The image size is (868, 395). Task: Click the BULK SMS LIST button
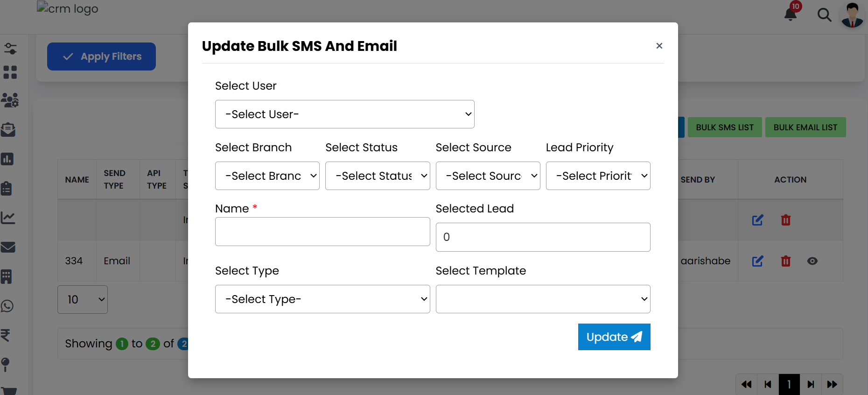pyautogui.click(x=724, y=127)
